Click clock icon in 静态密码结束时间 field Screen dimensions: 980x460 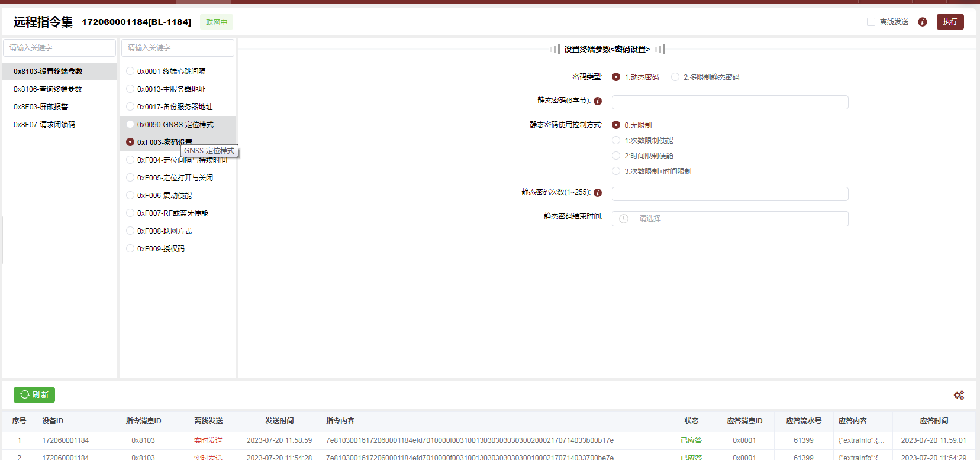pyautogui.click(x=624, y=219)
